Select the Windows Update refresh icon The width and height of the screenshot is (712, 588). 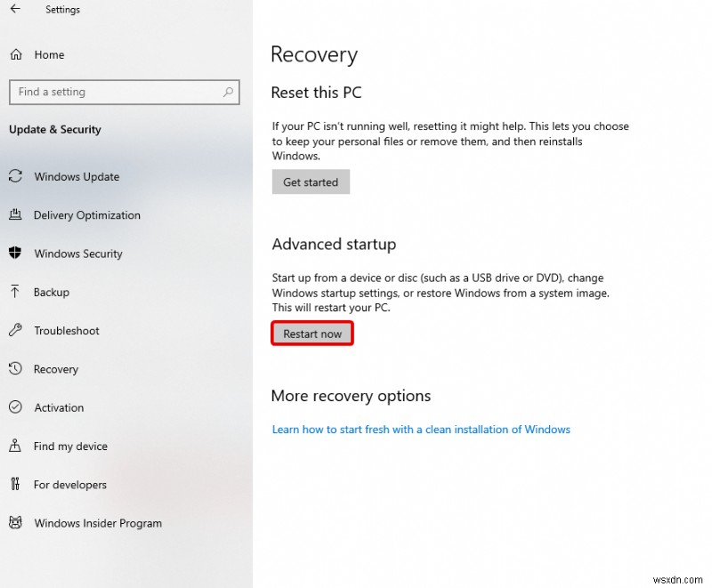click(15, 176)
